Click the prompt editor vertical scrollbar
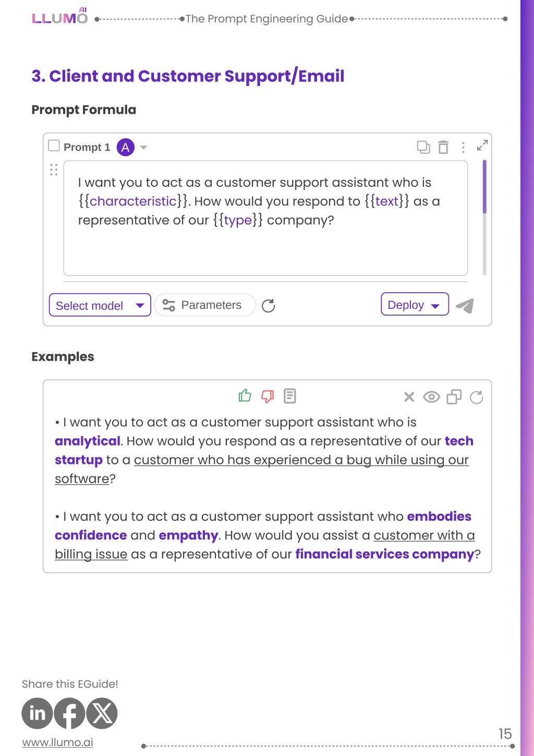 (484, 218)
